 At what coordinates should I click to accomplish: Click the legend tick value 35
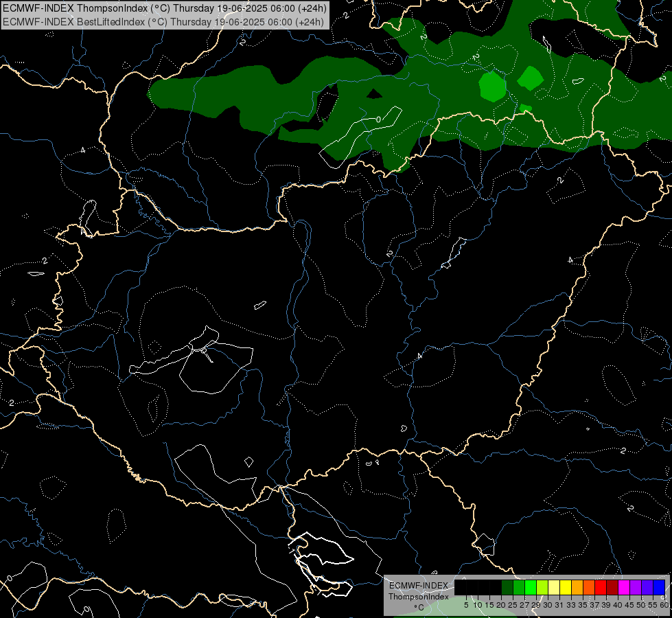pos(583,605)
